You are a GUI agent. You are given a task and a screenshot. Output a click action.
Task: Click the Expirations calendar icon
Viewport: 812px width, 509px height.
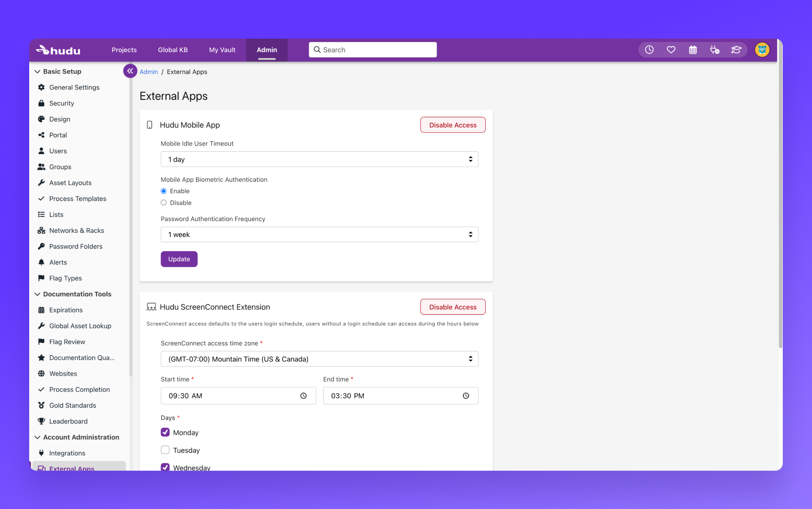coord(41,310)
